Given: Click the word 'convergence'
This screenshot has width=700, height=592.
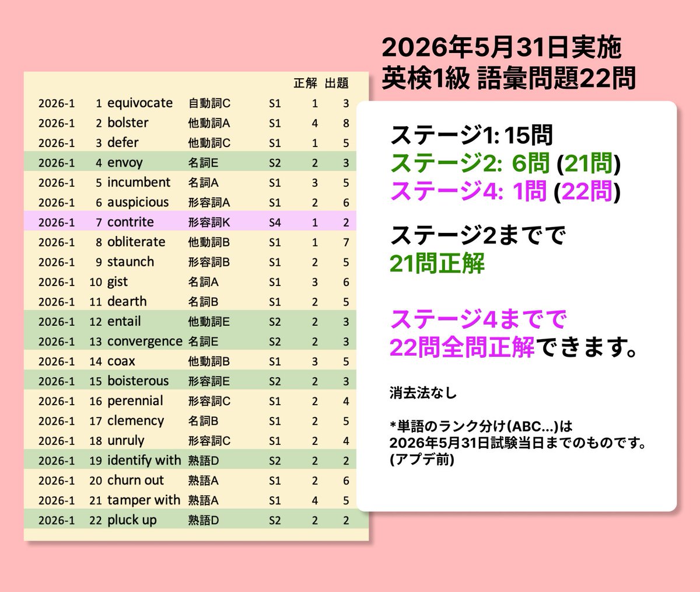Looking at the screenshot, I should pyautogui.click(x=145, y=342).
